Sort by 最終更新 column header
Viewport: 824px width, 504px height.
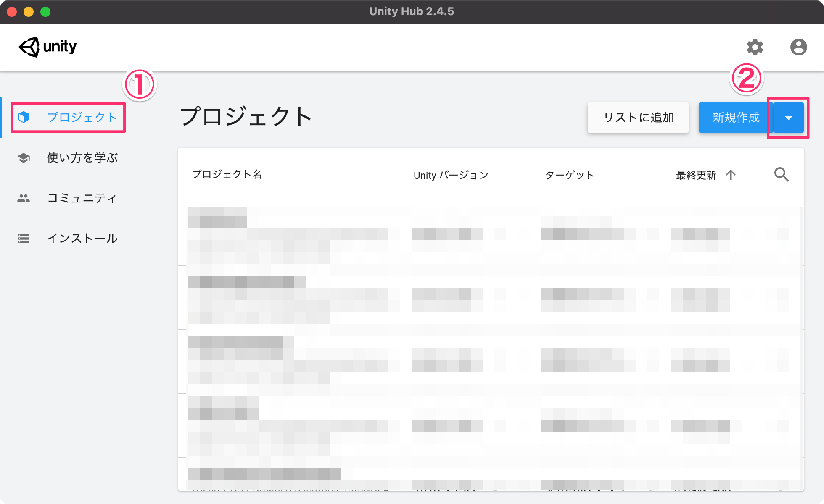696,175
